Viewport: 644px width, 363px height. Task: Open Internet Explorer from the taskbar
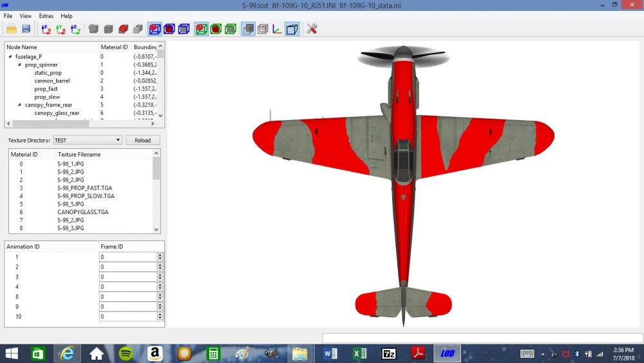(x=67, y=353)
